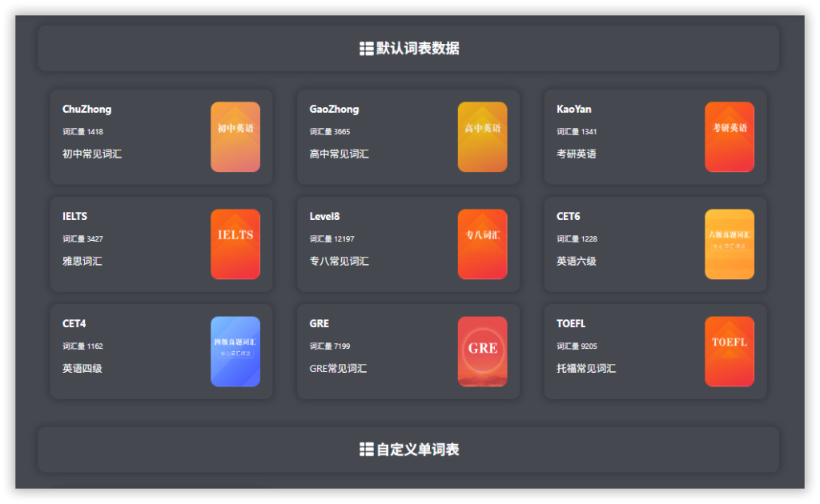Select the KaoYan card title

[574, 110]
